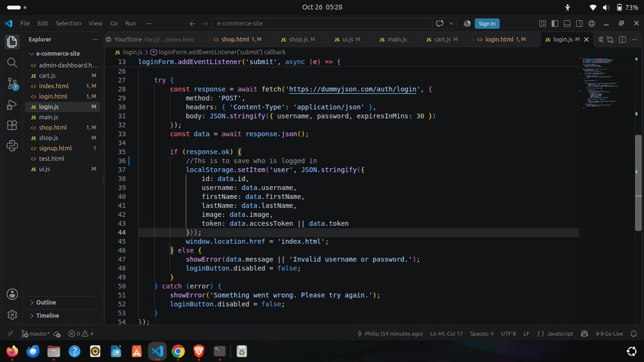644x362 pixels.
Task: Open the errors and warnings count in the status bar
Action: tap(81, 334)
